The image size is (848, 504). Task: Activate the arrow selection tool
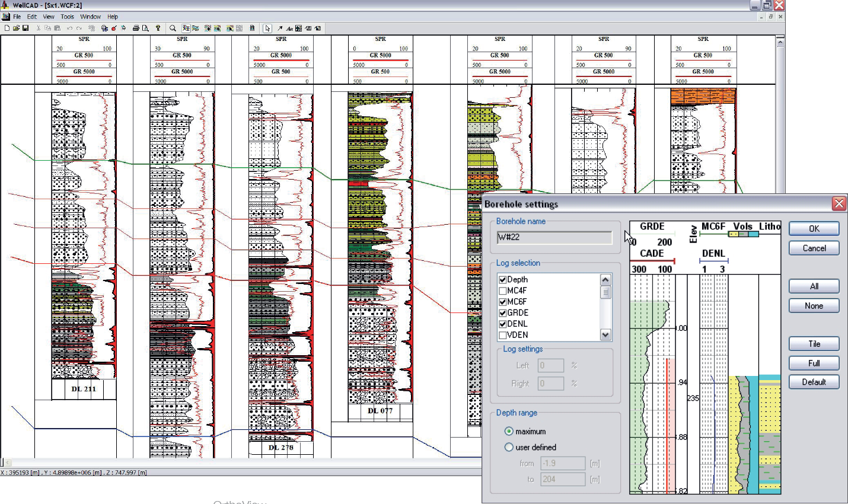267,28
